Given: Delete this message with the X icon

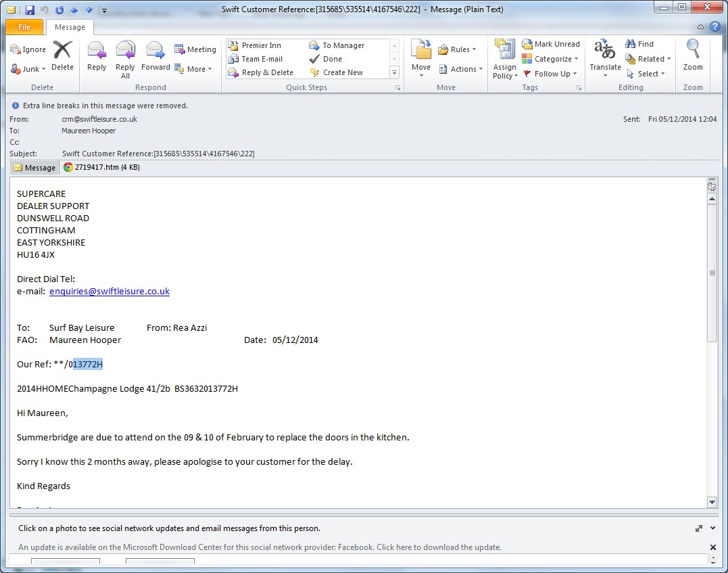Looking at the screenshot, I should pyautogui.click(x=62, y=55).
